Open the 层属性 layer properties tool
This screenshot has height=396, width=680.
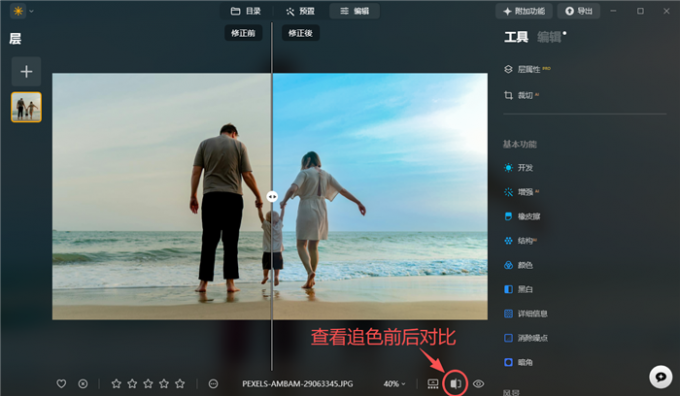527,69
